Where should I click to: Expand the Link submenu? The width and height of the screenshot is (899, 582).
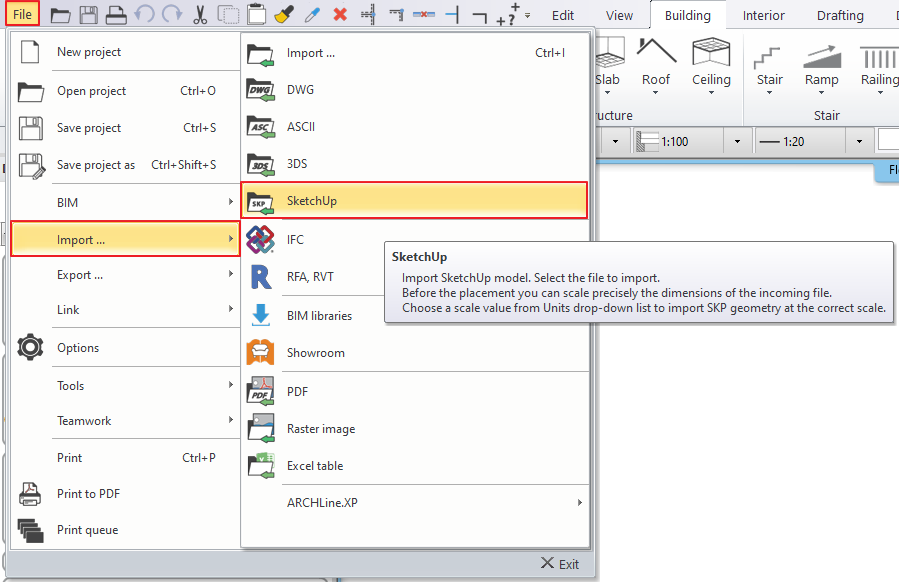point(125,310)
